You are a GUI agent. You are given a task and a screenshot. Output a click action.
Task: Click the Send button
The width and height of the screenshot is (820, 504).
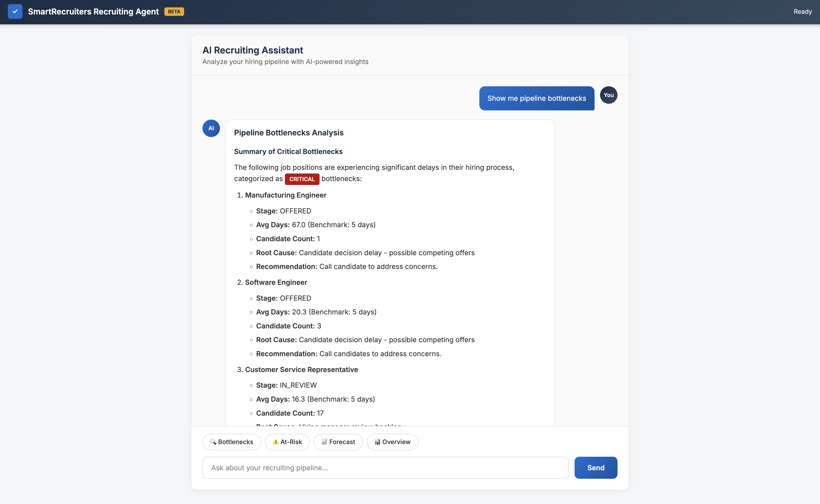(x=596, y=468)
